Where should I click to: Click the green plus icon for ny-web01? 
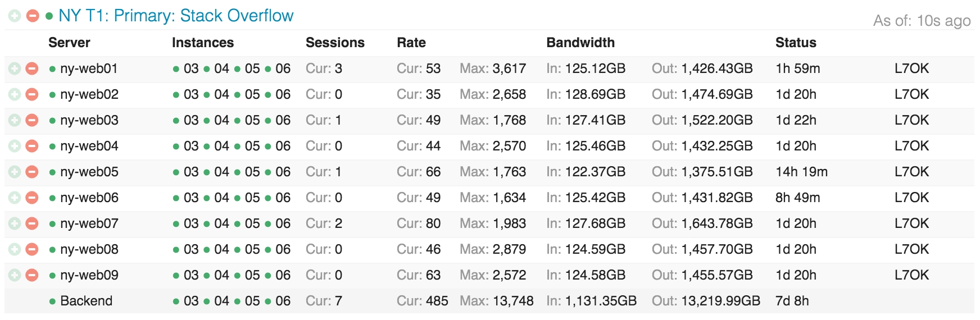[15, 68]
